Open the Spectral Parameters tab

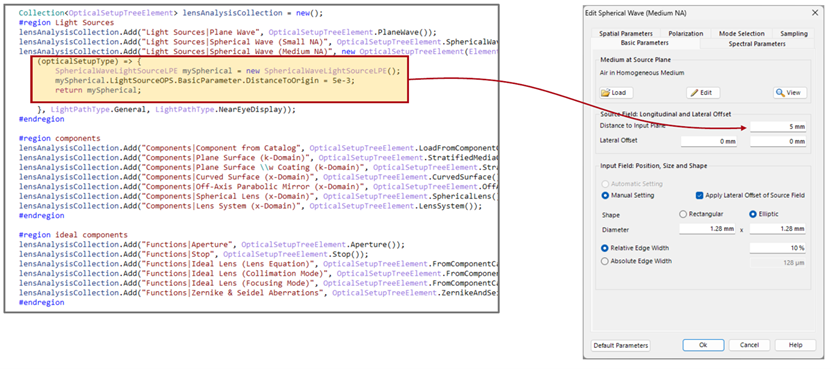tap(757, 43)
